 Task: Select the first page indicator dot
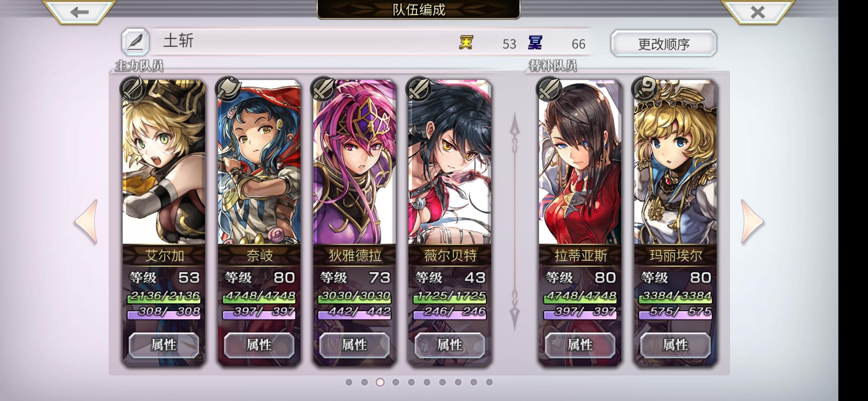coord(349,382)
